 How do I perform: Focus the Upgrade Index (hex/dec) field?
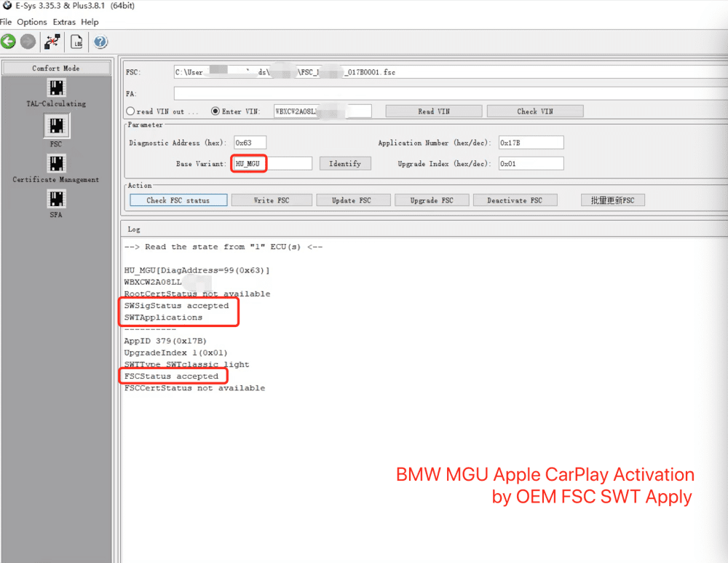tap(531, 164)
